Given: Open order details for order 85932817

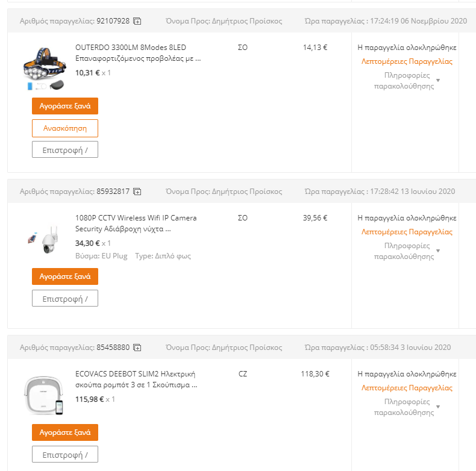Looking at the screenshot, I should click(407, 232).
